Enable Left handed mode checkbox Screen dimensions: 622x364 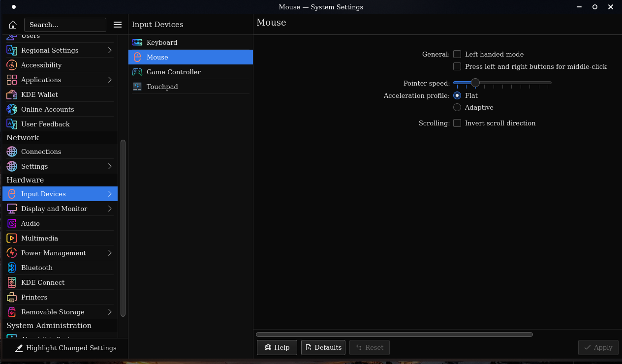(457, 54)
